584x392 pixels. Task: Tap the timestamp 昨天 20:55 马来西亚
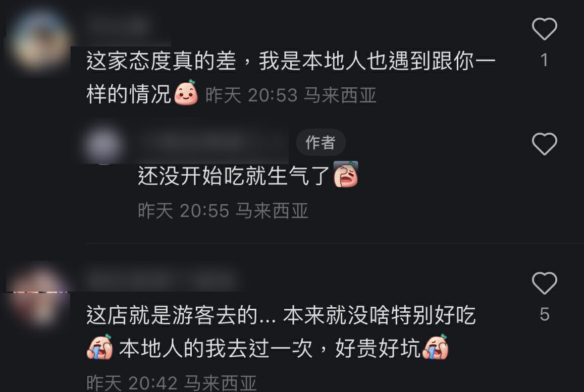(x=223, y=211)
